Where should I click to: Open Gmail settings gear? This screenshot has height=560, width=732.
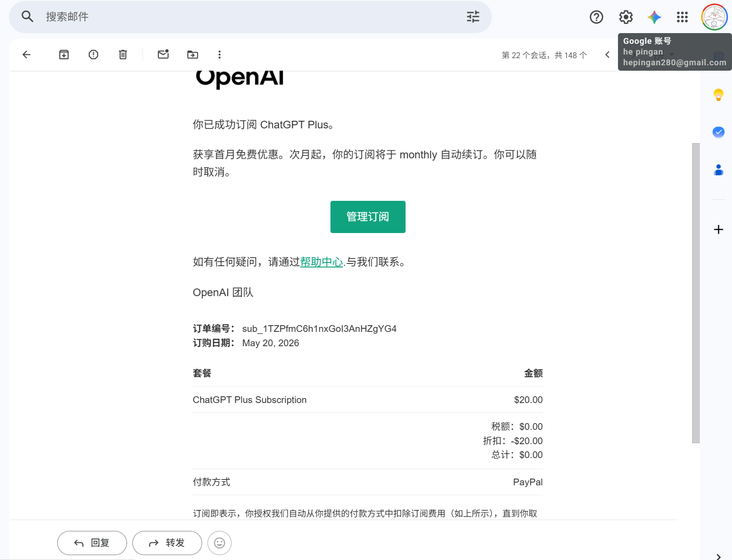(626, 17)
